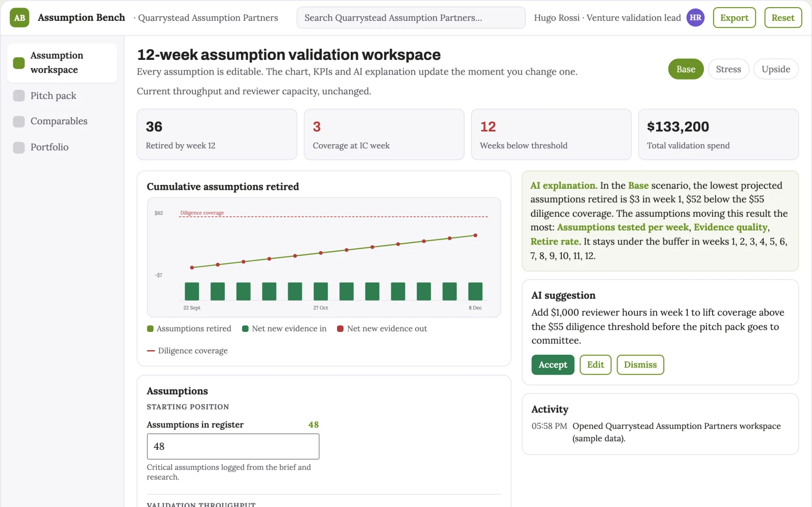This screenshot has height=507, width=812.
Task: Click the last data point on the retired line
Action: tap(476, 235)
